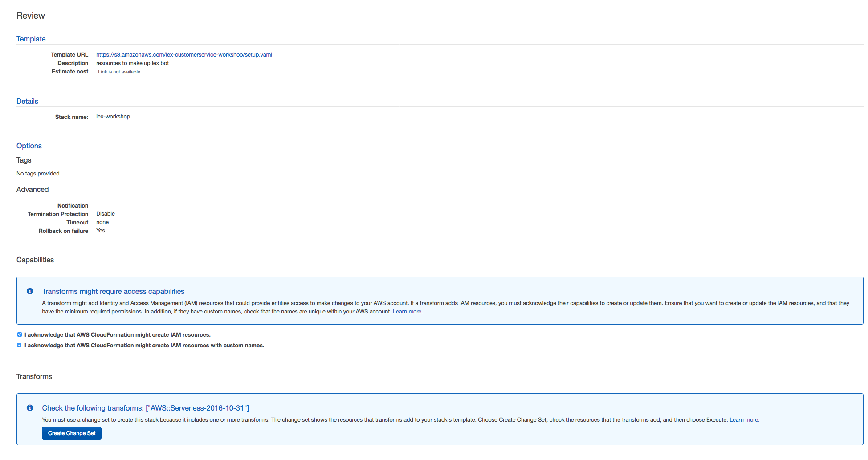Click the Termination Protection value Disable
The image size is (868, 460).
click(106, 214)
